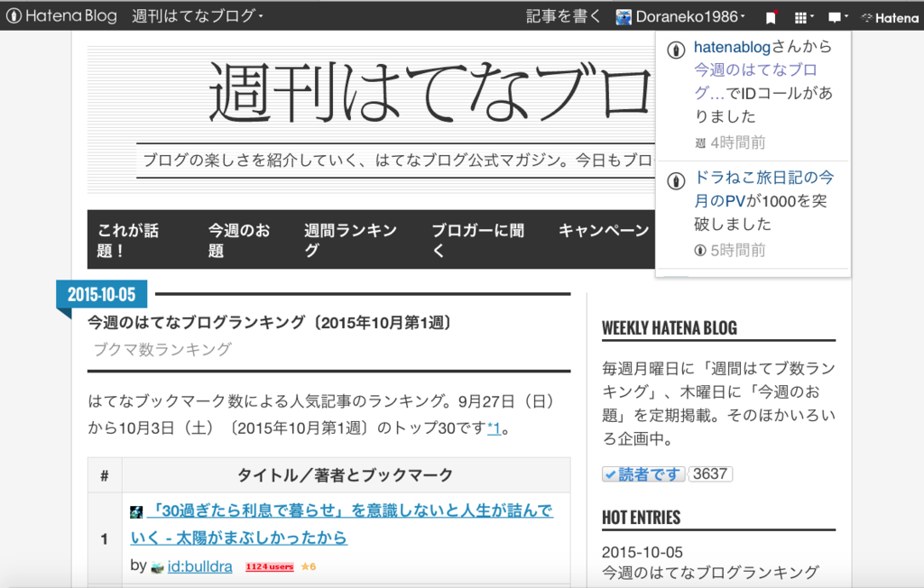Click the Hatena Blog logo icon
924x588 pixels.
[x=13, y=16]
